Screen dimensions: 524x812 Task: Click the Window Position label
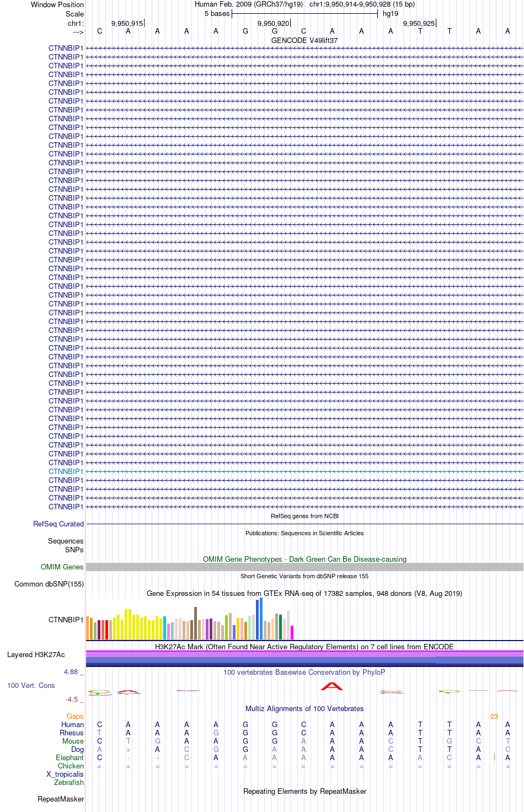click(x=57, y=4)
